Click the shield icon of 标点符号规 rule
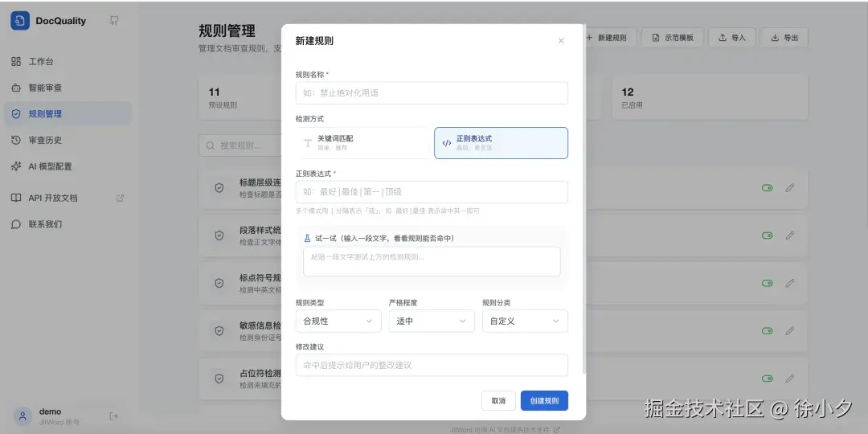The width and height of the screenshot is (868, 434). 219,284
